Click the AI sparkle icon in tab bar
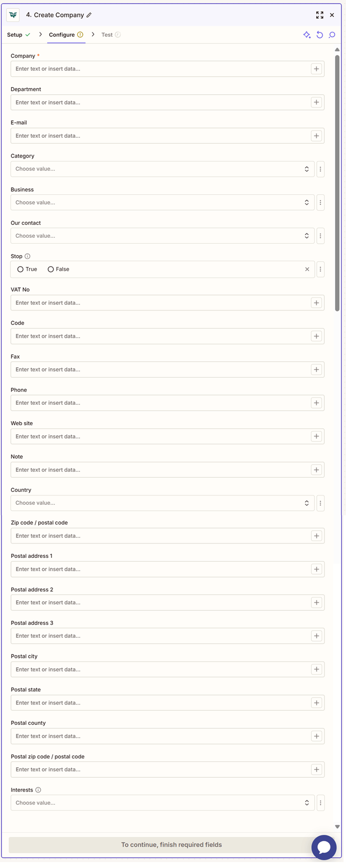Screen dimensions: 346x868 (307, 35)
